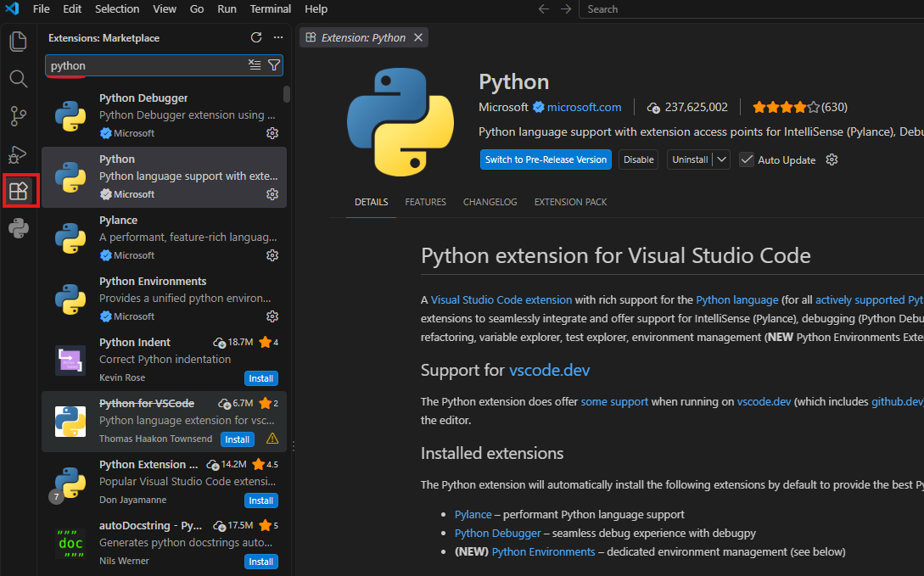This screenshot has height=576, width=924.
Task: Refresh the extensions marketplace list
Action: [x=255, y=37]
